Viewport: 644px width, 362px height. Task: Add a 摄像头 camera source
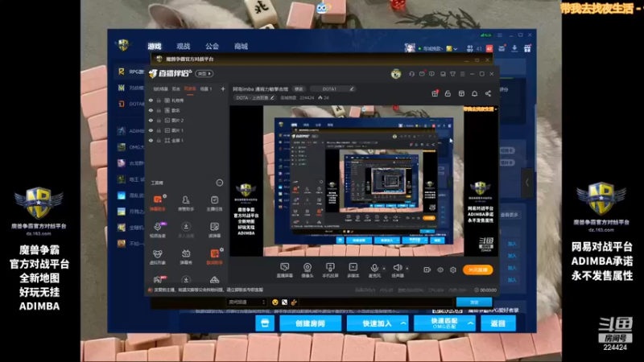click(x=308, y=270)
